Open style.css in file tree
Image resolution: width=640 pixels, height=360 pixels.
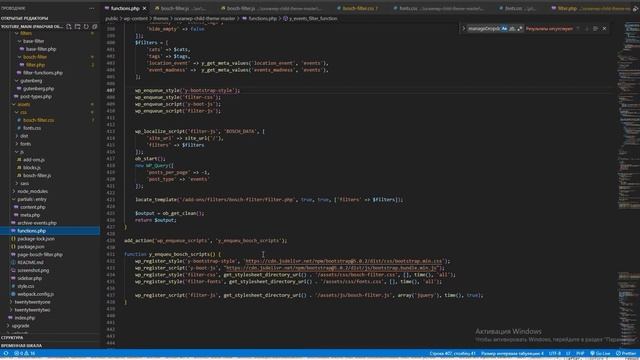click(23, 286)
